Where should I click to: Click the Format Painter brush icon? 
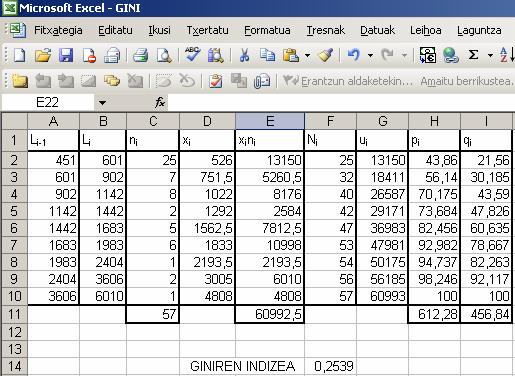pos(326,55)
